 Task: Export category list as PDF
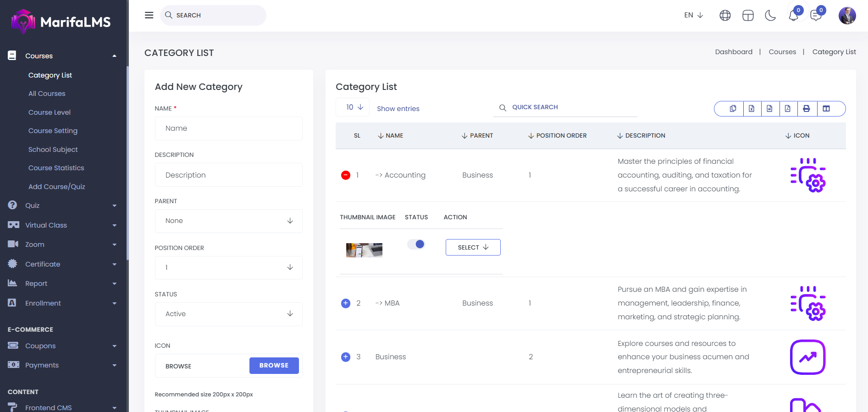[x=788, y=109]
